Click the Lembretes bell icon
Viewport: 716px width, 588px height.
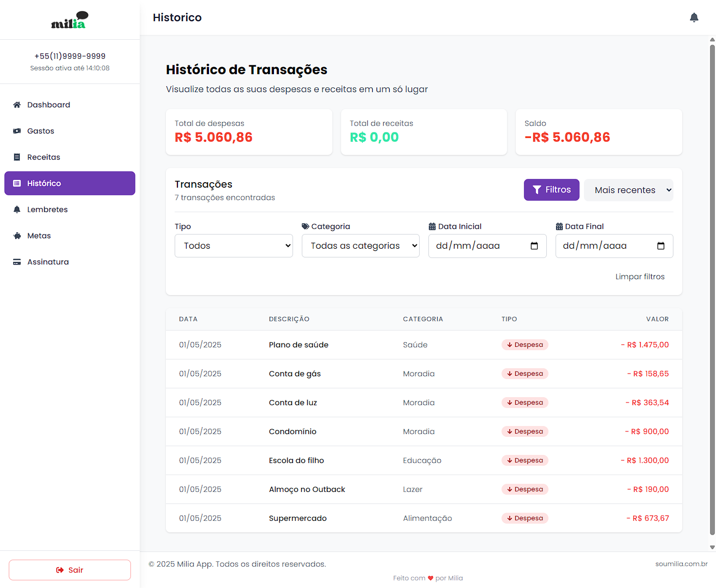tap(17, 209)
